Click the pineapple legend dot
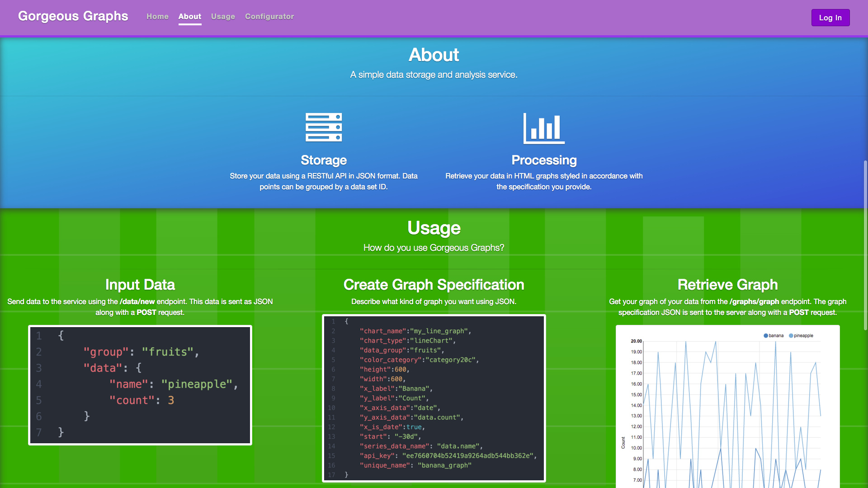This screenshot has width=868, height=488. [x=791, y=336]
